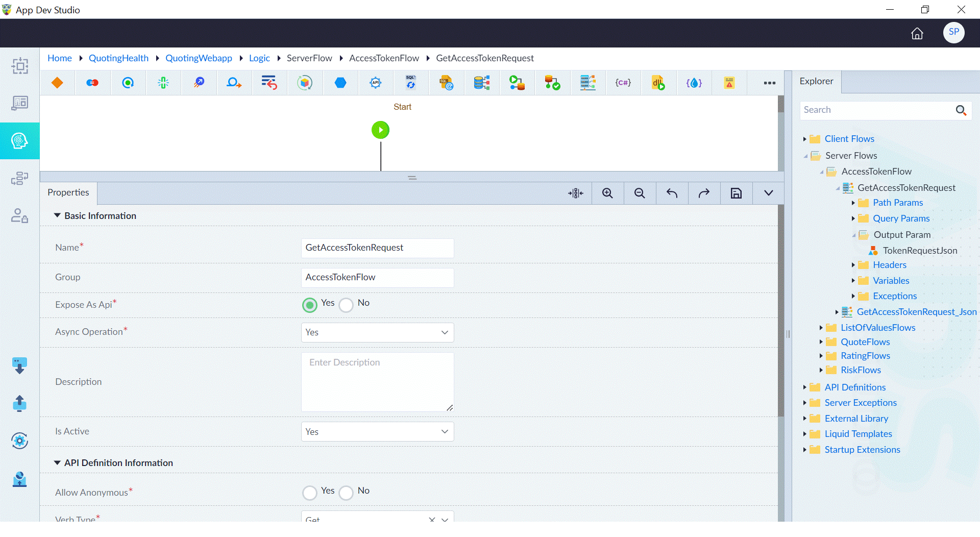Select the Explorer tab

[816, 81]
